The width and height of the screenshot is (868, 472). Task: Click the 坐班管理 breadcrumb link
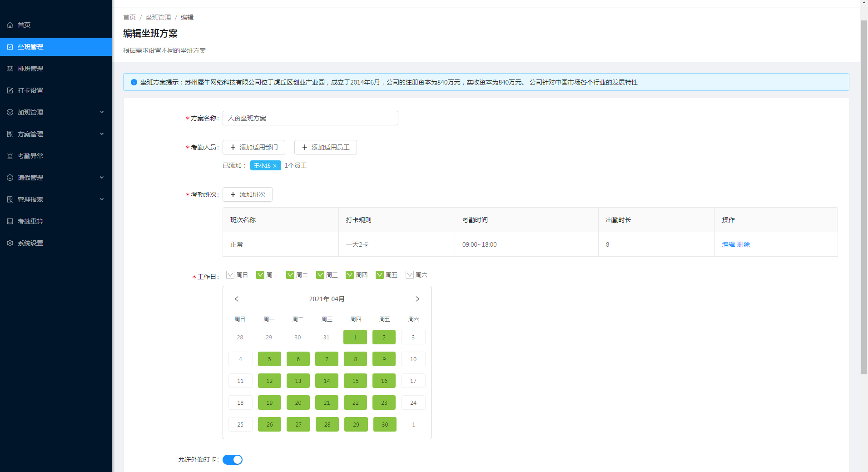click(x=158, y=17)
